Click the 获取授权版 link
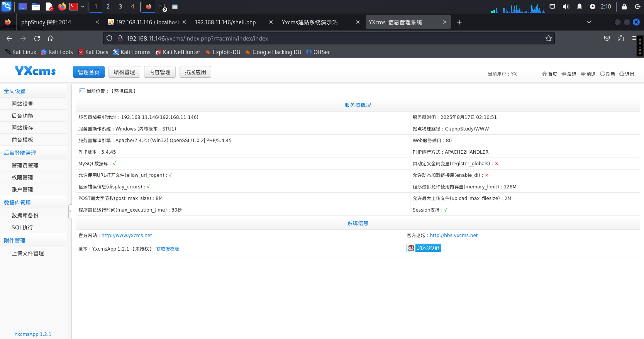644x339 pixels. 168,249
